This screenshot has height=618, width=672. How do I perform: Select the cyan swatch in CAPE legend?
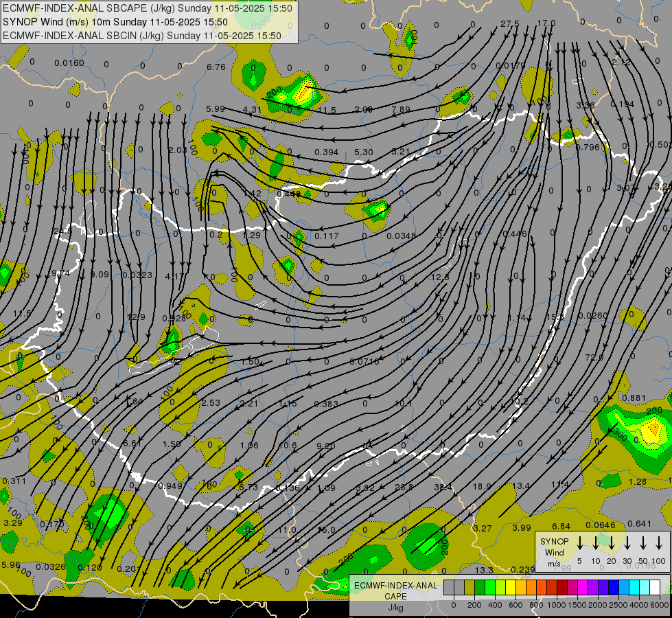634,587
